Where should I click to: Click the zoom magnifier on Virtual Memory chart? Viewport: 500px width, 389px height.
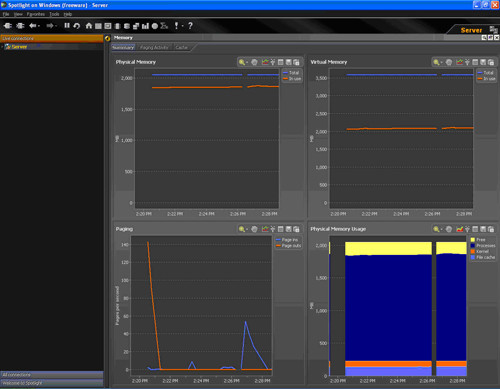click(x=436, y=62)
